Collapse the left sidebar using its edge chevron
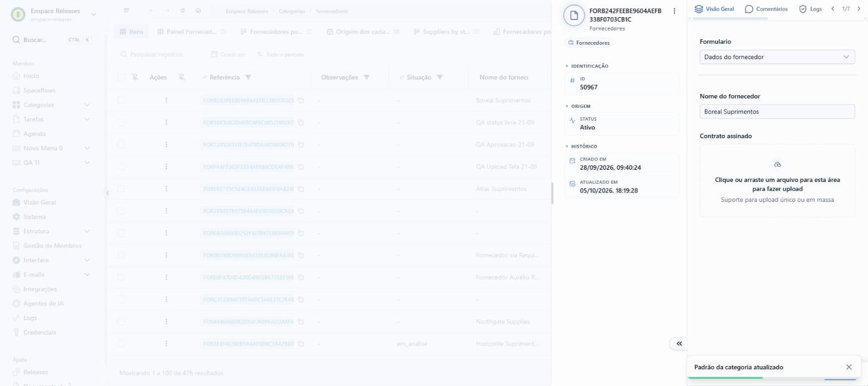This screenshot has height=386, width=868. click(x=107, y=193)
